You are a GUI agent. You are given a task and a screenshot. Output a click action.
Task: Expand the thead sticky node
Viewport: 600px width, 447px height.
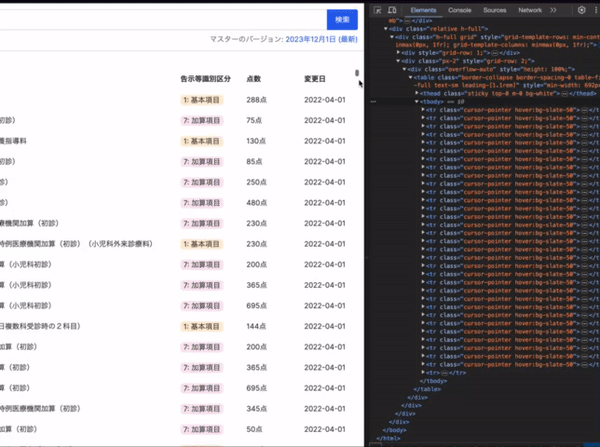point(417,93)
